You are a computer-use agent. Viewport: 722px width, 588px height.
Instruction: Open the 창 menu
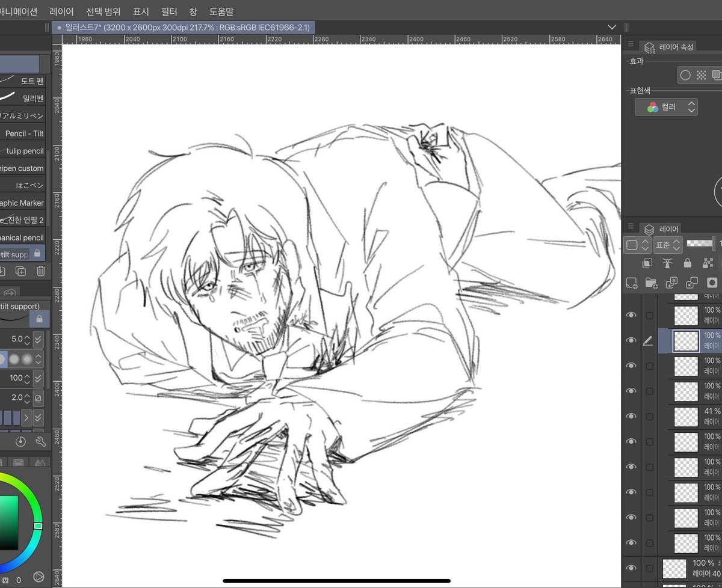point(193,11)
